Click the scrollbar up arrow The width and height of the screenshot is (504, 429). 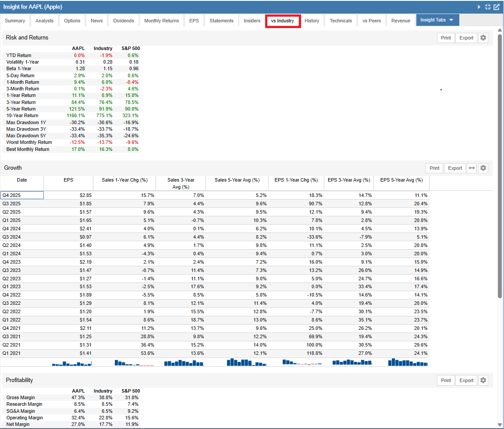(x=500, y=30)
